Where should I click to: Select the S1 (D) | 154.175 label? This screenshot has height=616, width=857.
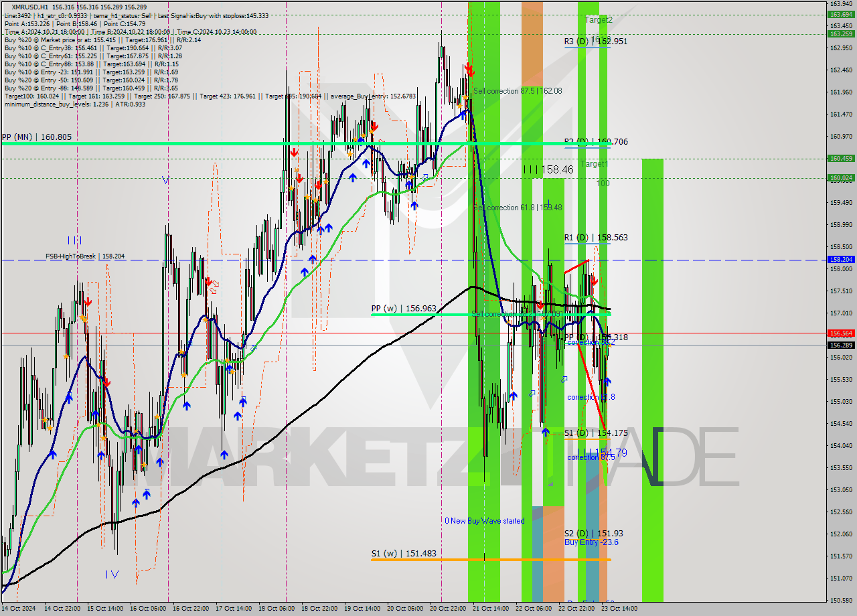[596, 433]
